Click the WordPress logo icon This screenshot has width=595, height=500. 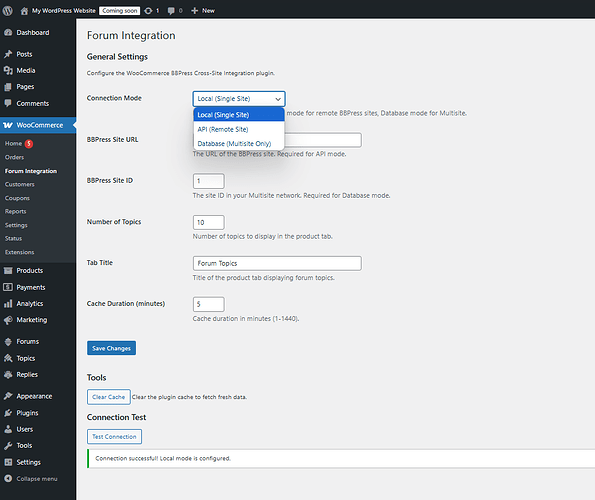point(8,11)
